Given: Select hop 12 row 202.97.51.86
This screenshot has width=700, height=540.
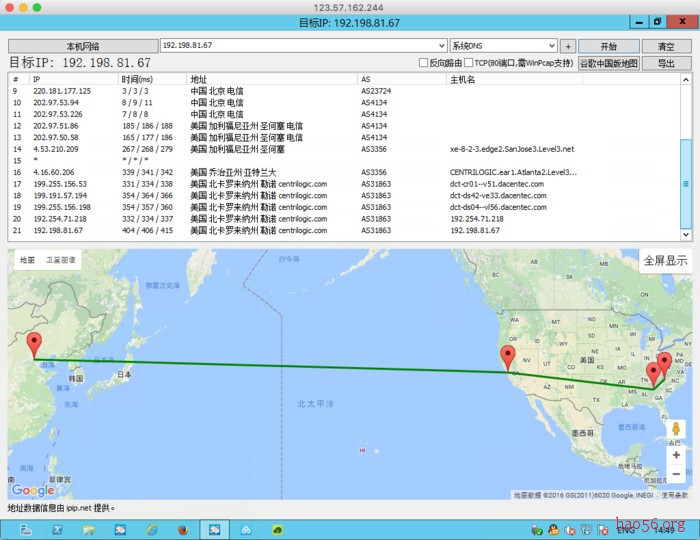Looking at the screenshot, I should [344, 126].
